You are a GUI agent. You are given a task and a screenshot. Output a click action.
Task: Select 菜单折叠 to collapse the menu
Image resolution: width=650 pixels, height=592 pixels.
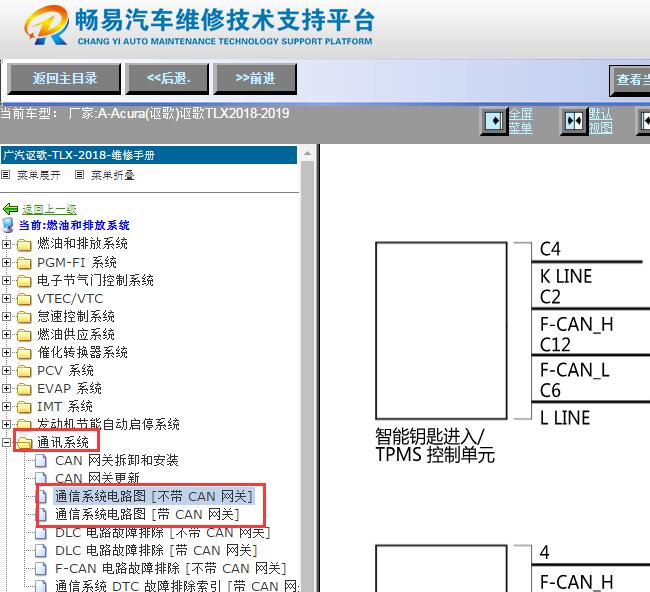(113, 175)
